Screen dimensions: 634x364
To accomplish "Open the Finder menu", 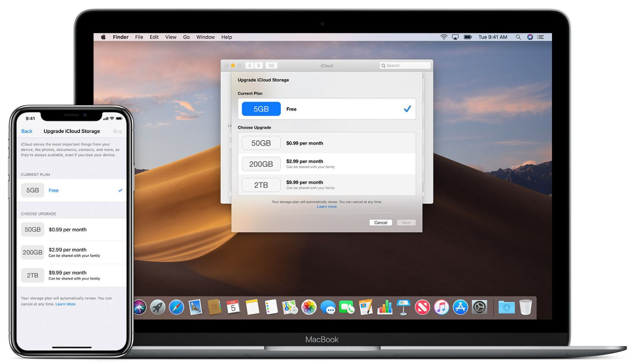I will (120, 37).
